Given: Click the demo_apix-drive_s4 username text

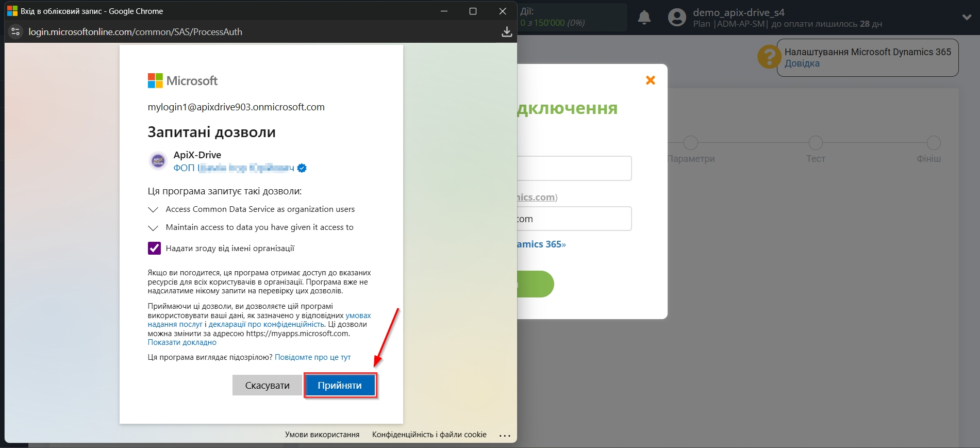Looking at the screenshot, I should click(x=738, y=12).
